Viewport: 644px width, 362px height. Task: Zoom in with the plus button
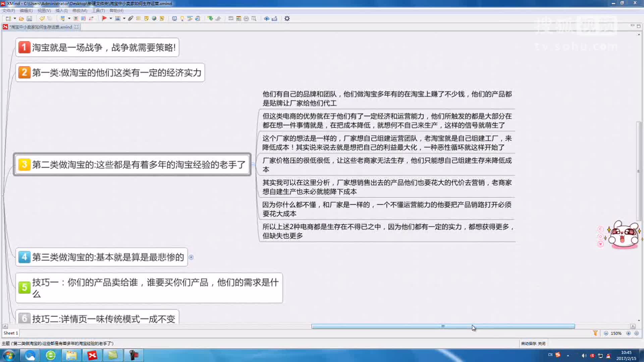click(628, 333)
